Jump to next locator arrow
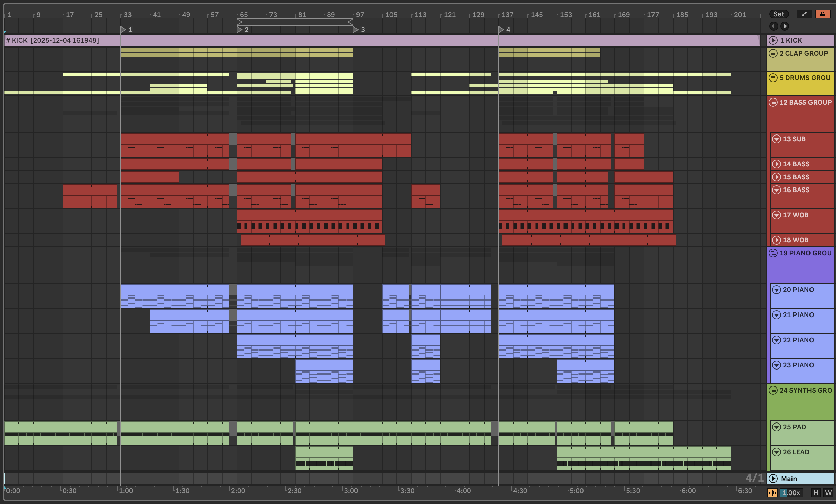 click(785, 26)
